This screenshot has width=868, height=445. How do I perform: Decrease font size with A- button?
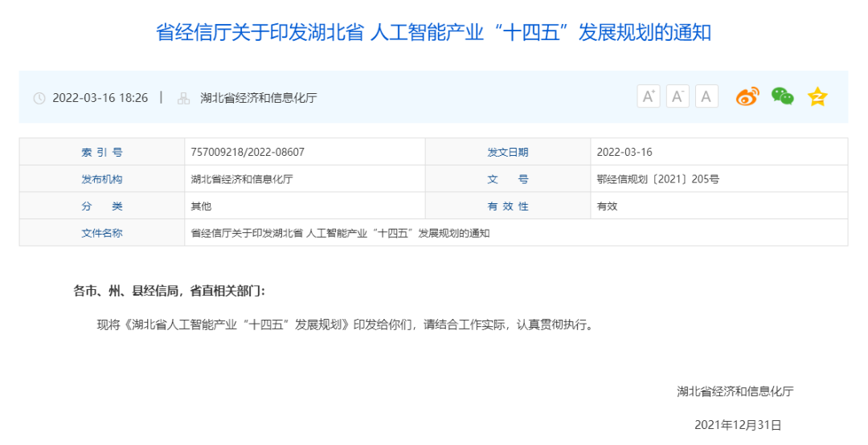(x=678, y=97)
